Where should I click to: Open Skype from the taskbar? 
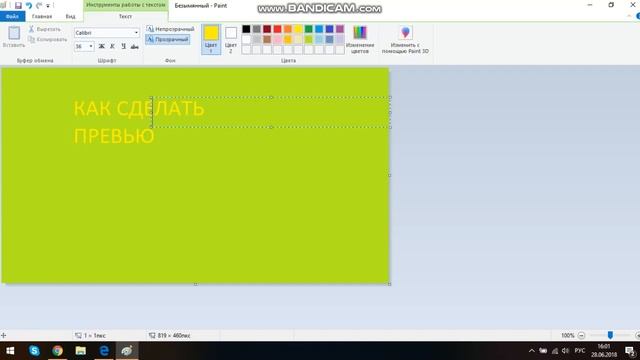tap(34, 351)
